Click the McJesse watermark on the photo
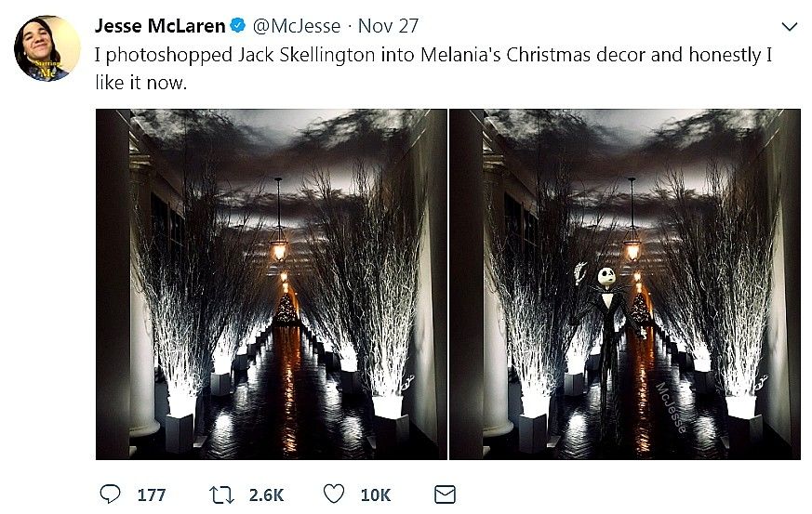Screen dimensions: 812x514 [x=672, y=407]
